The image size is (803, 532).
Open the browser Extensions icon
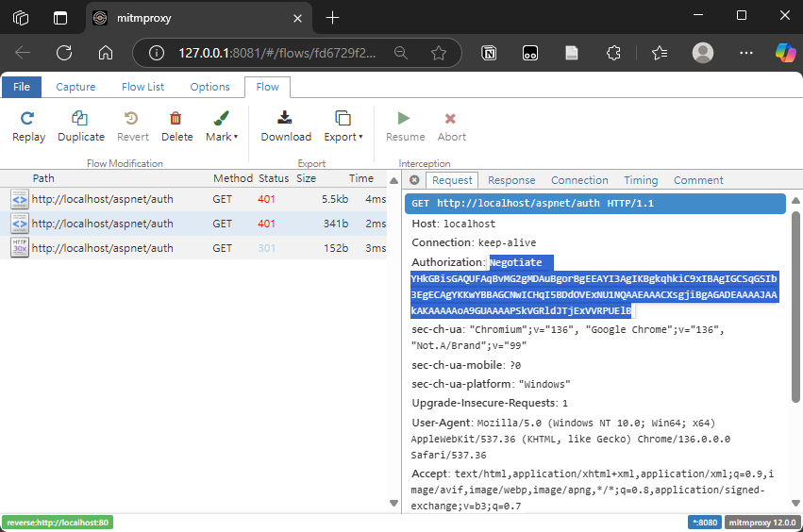coord(614,53)
